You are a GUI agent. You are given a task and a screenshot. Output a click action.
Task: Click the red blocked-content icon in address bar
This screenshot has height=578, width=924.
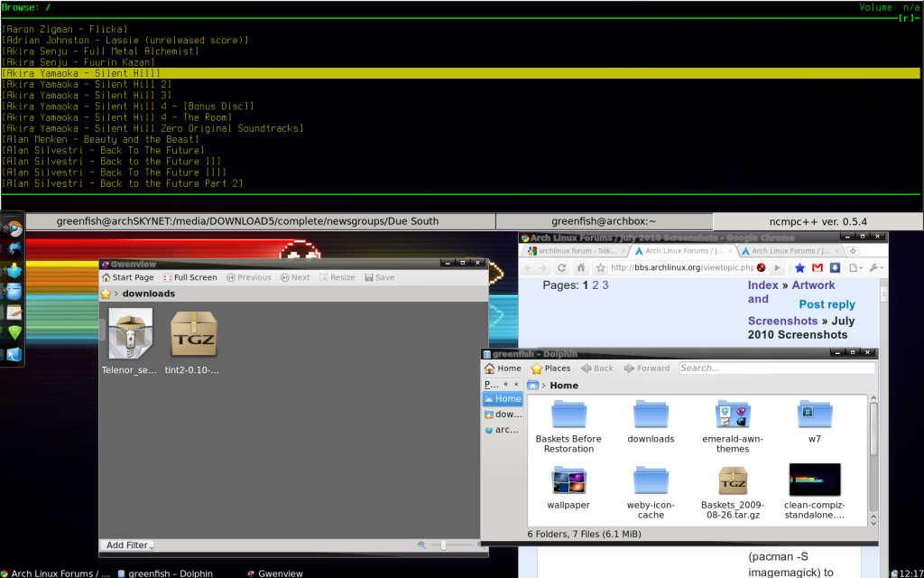[761, 267]
